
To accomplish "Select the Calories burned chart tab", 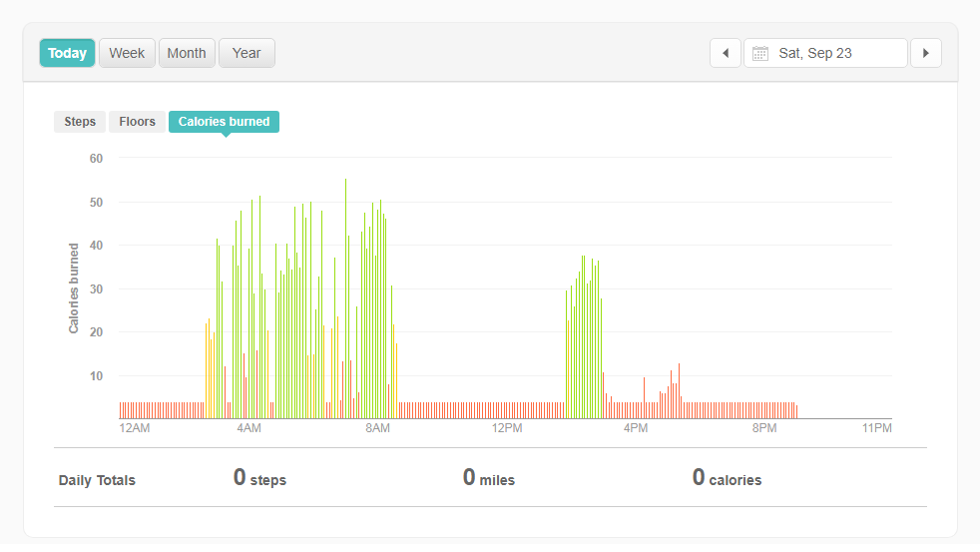I will (x=224, y=122).
